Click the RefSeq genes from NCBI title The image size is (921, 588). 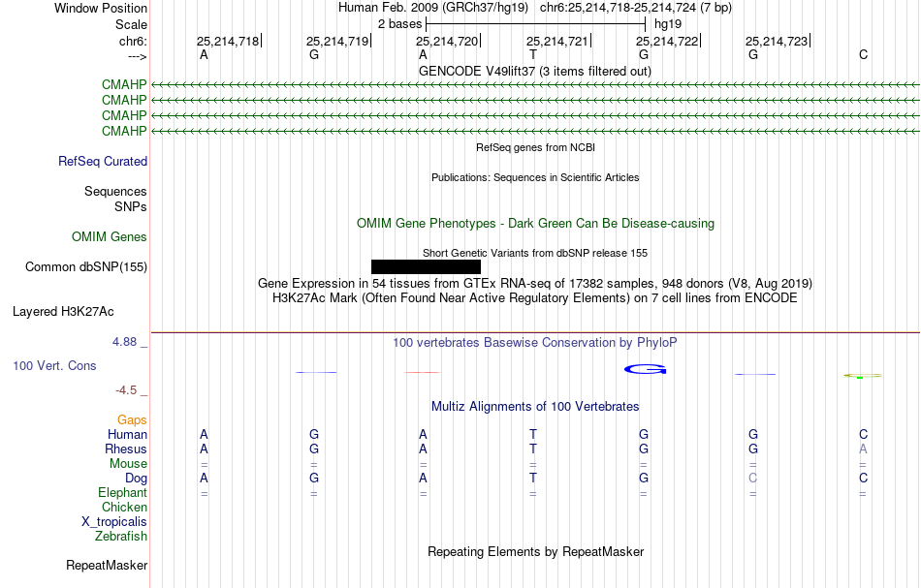click(535, 148)
